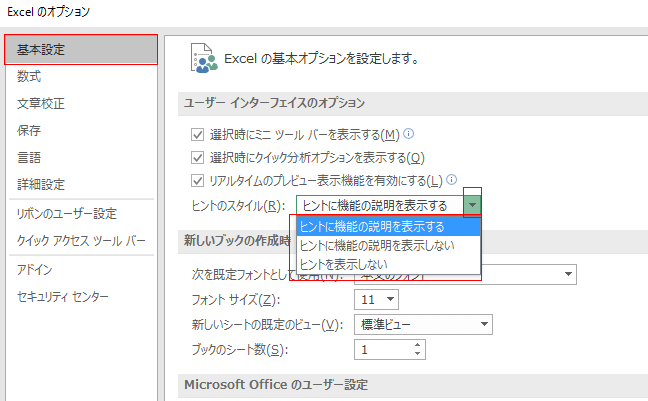The height and width of the screenshot is (401, 648).
Task: Choose ヒントに機能の説明を表示する from the list
Action: click(388, 227)
